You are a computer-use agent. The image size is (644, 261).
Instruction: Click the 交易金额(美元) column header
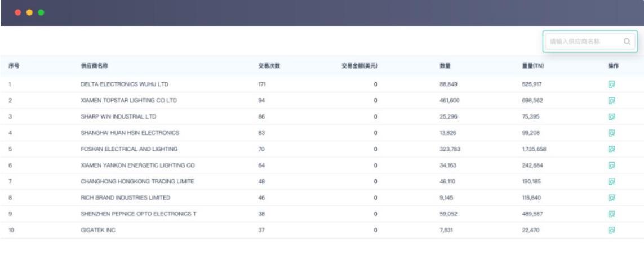coord(360,66)
